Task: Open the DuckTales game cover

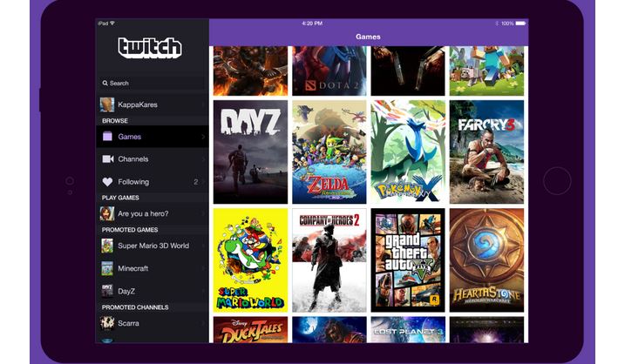Action: (x=250, y=330)
